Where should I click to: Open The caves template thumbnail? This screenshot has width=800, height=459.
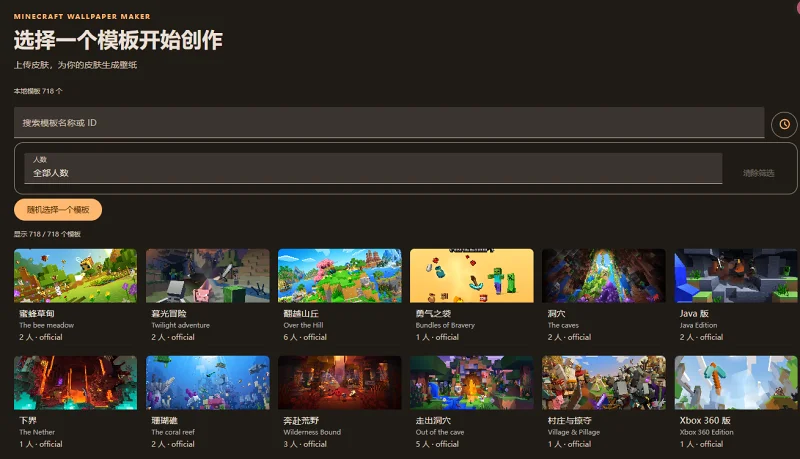pyautogui.click(x=604, y=275)
